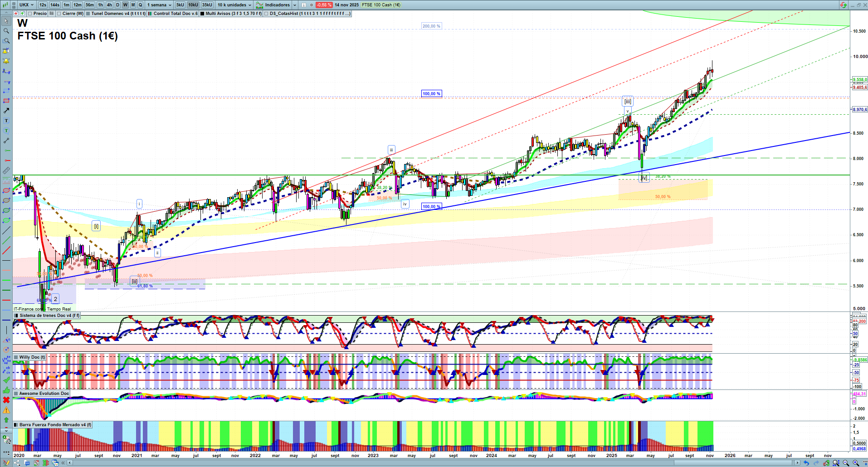The height and width of the screenshot is (467, 868).
Task: Select the 12s timeframe
Action: (43, 5)
